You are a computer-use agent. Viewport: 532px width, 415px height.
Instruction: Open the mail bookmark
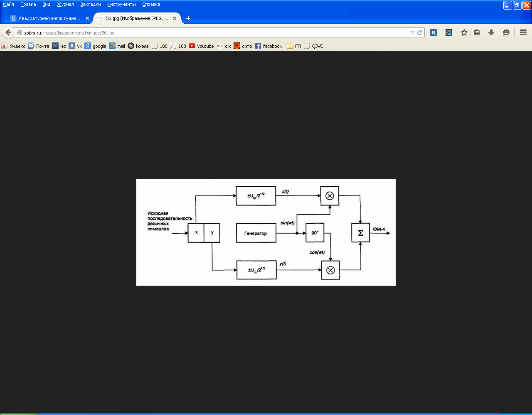117,46
